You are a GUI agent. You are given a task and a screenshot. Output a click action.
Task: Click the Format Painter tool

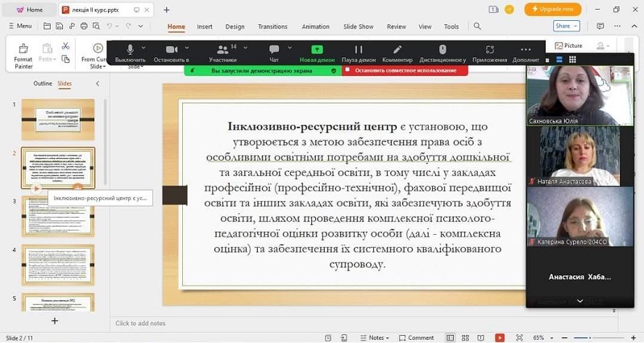pos(23,56)
